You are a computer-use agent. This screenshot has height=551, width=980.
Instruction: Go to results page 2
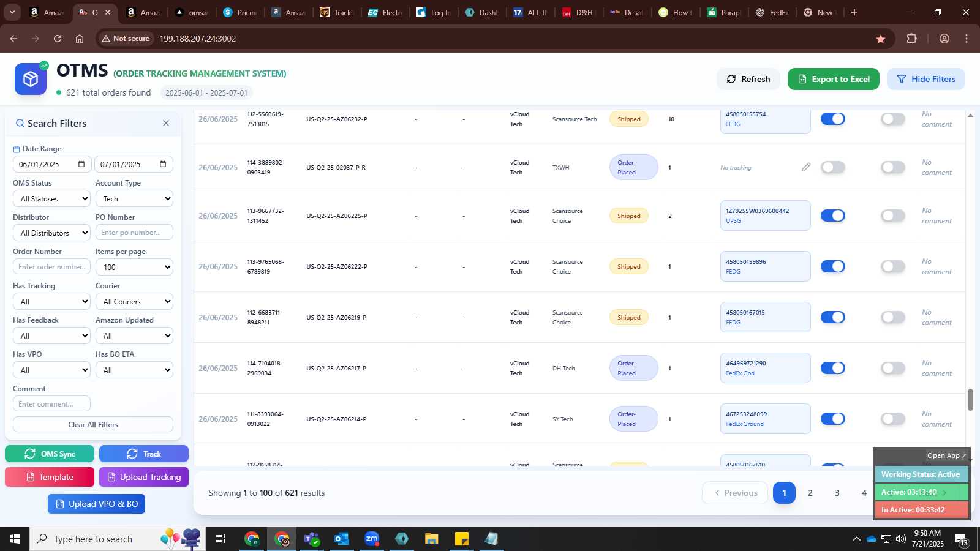pyautogui.click(x=810, y=493)
